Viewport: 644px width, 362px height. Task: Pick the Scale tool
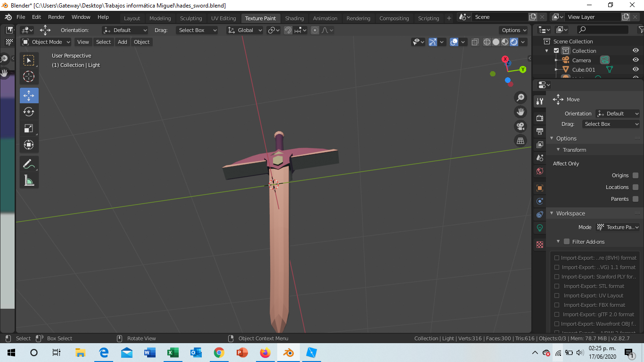coord(29,128)
